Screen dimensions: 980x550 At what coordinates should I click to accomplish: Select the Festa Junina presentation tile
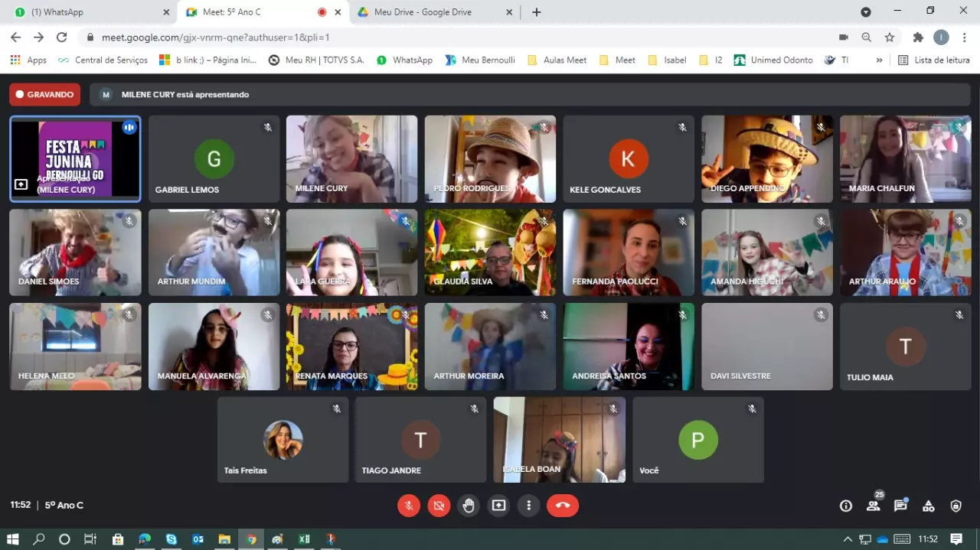[x=75, y=158]
